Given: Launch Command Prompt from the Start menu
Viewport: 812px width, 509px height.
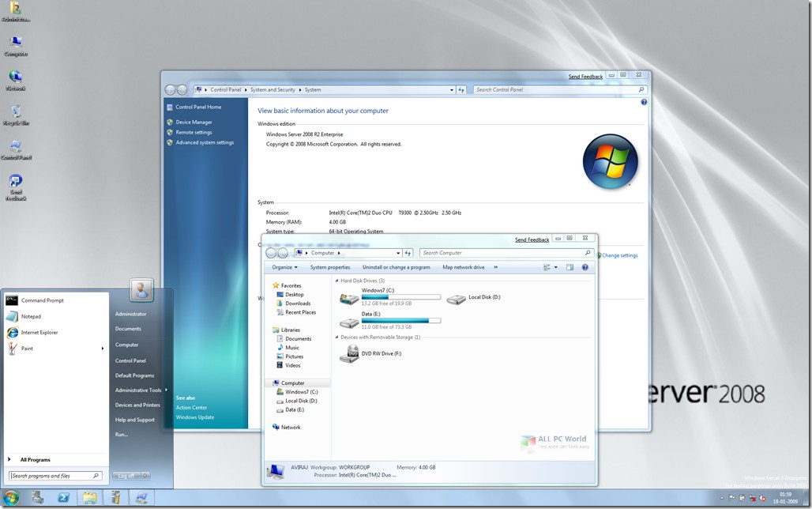Looking at the screenshot, I should 41,300.
